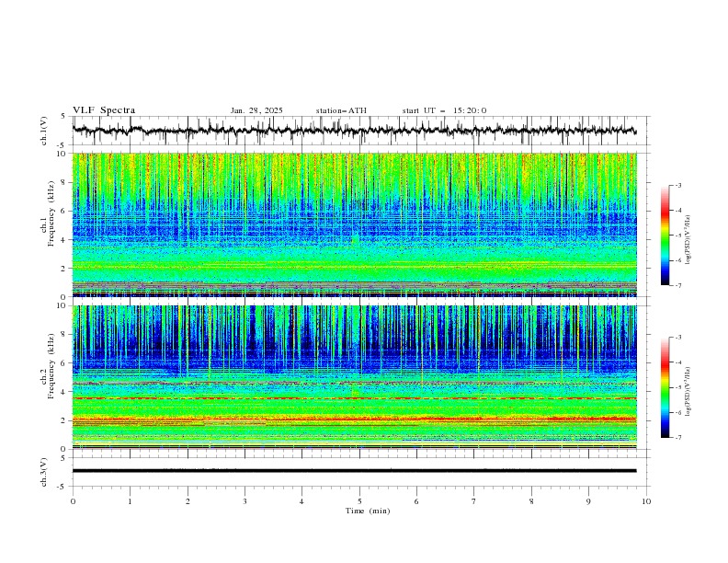Viewport: 728px width, 563px height.
Task: Select the upper "log(PSD)(V²/Hz)" colorbar label
Action: tap(688, 240)
